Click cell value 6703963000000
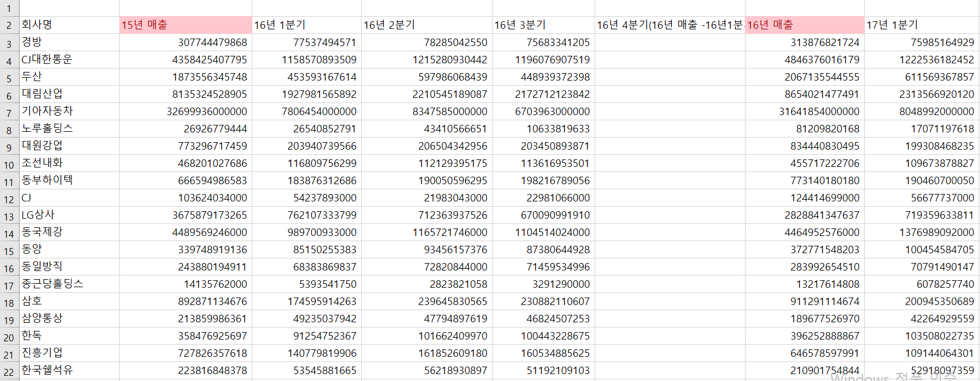This screenshot has width=980, height=381. pos(543,111)
